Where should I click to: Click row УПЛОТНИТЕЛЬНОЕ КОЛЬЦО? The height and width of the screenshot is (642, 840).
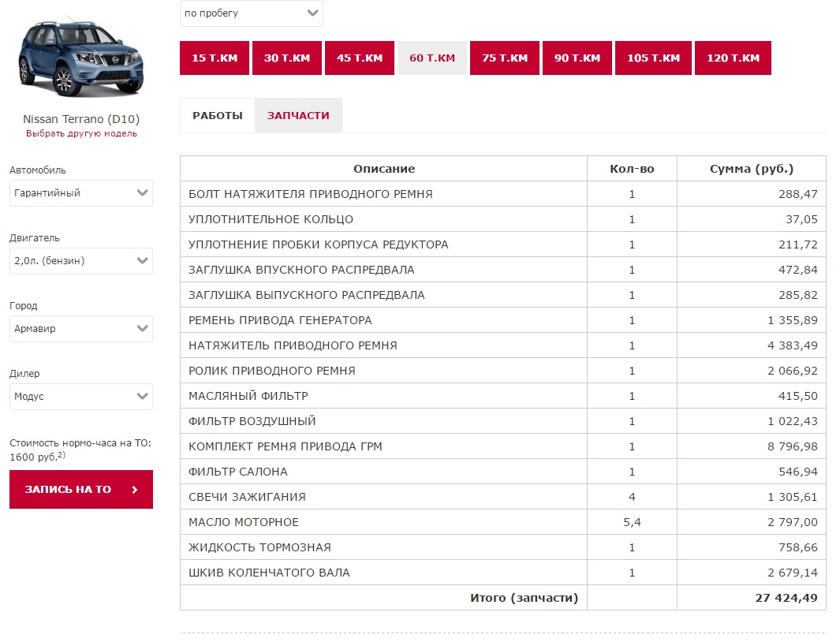click(x=503, y=219)
